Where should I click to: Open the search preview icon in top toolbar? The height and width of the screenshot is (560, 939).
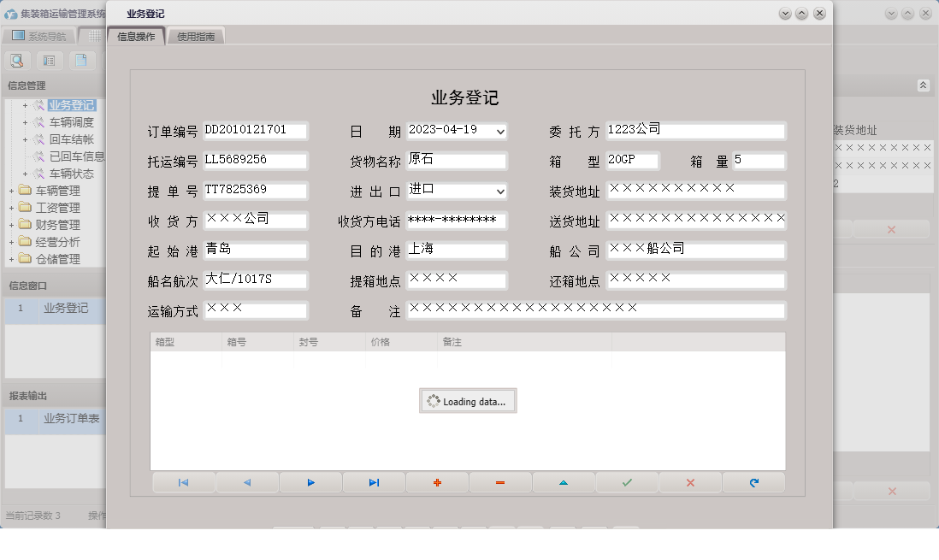pyautogui.click(x=17, y=60)
